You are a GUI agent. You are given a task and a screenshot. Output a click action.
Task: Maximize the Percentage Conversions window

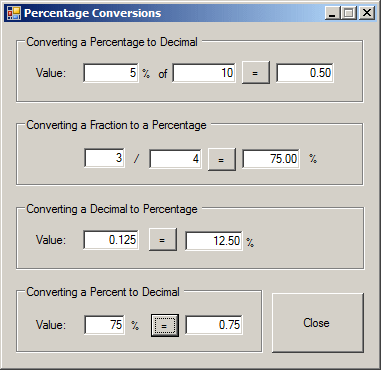point(349,13)
